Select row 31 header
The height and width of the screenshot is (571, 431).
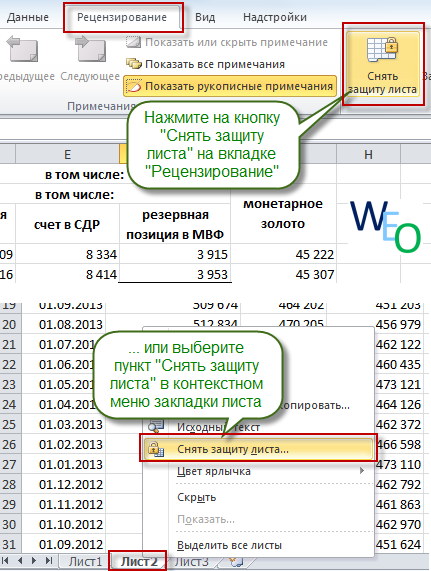click(x=10, y=544)
